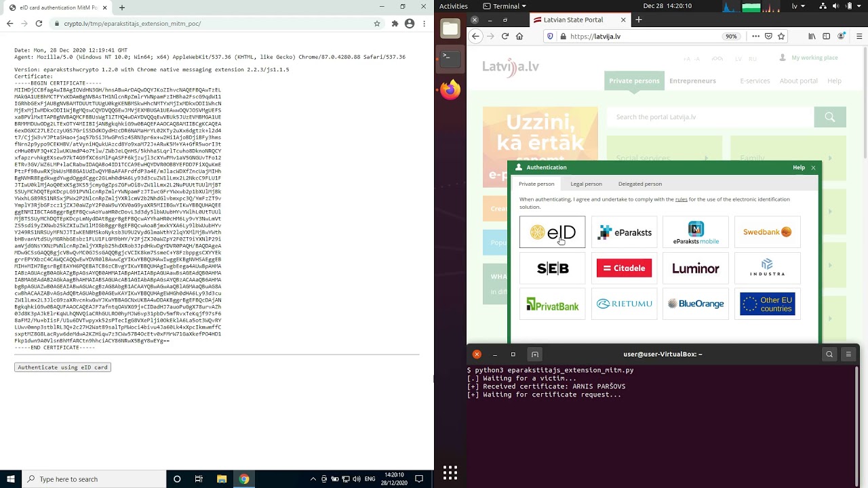
Task: Open Firefox page actions three dots
Action: pyautogui.click(x=756, y=37)
